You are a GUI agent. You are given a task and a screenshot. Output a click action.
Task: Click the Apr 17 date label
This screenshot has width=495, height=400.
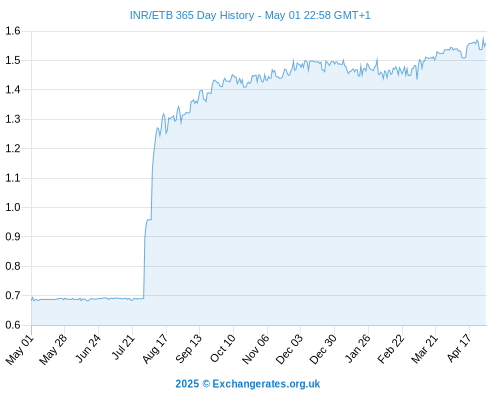pos(459,348)
